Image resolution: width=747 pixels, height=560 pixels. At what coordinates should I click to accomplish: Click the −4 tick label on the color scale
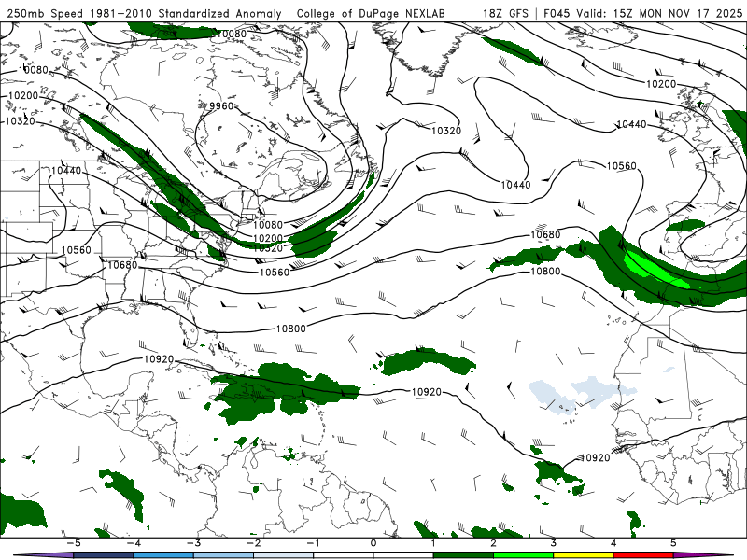click(133, 543)
